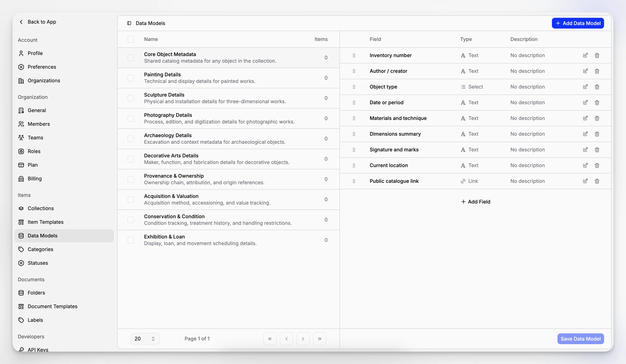Check the Painting Details row
This screenshot has height=364, width=626.
[131, 78]
